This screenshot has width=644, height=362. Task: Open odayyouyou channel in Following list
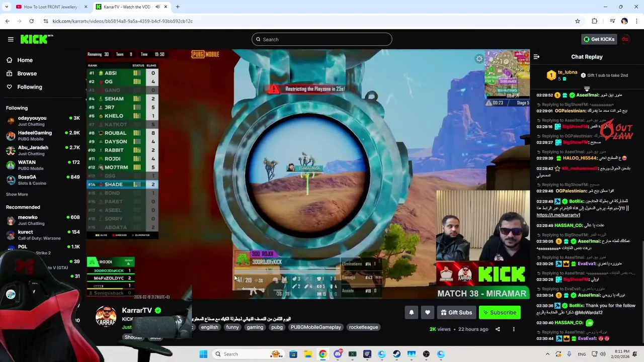pyautogui.click(x=43, y=121)
